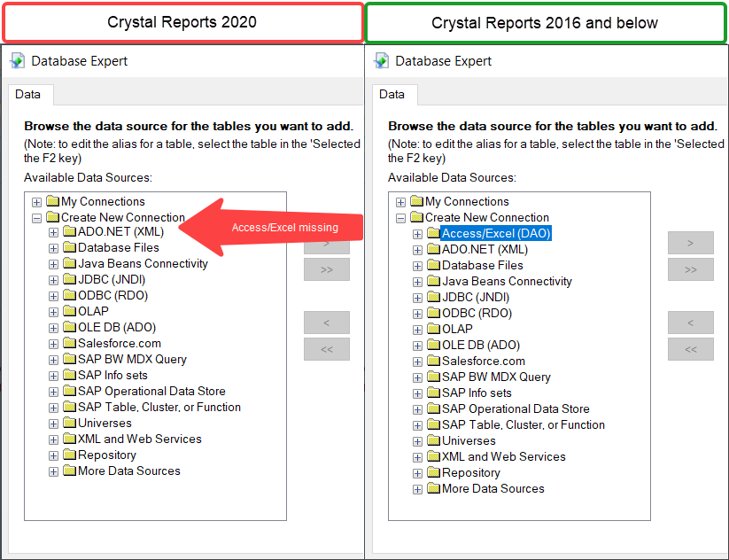Select SAP Operational Data Store in the 2020 window
The image size is (729, 560).
(x=151, y=391)
